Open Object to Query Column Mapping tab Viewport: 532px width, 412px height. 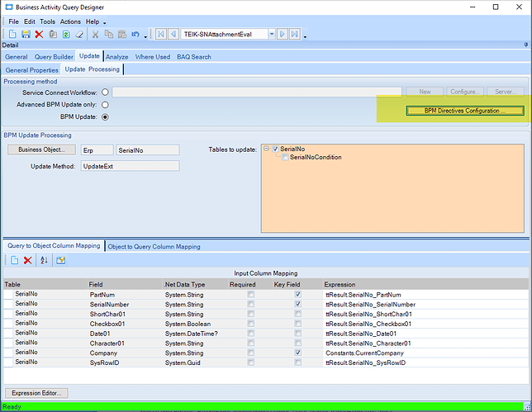[154, 247]
